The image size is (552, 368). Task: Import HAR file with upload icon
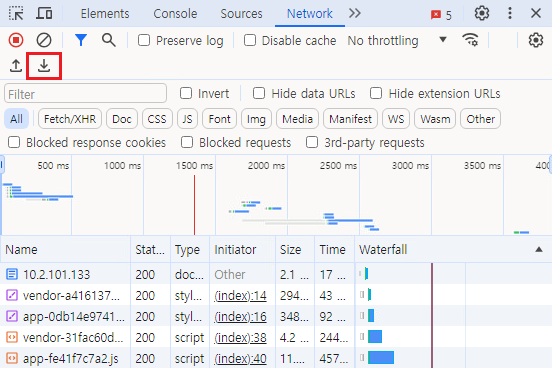[16, 66]
